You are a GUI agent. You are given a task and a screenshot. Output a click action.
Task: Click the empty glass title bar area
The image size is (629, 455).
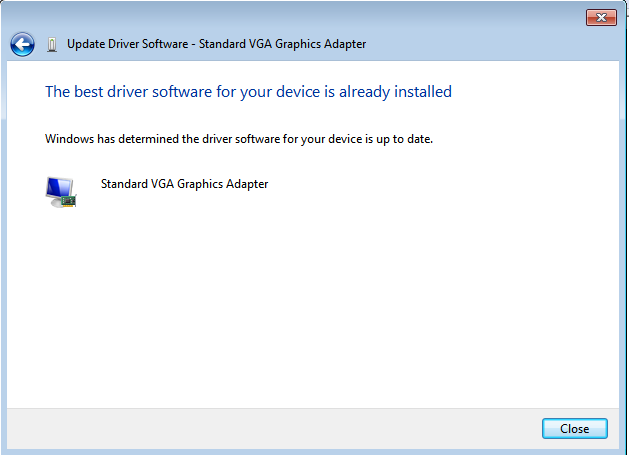point(300,16)
